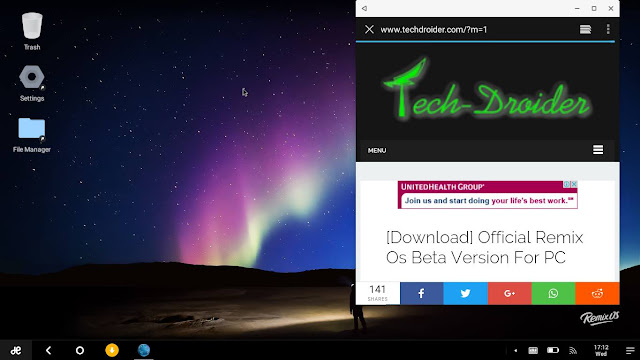Close the ad with its X icon
The width and height of the screenshot is (640, 360).
[x=574, y=184]
